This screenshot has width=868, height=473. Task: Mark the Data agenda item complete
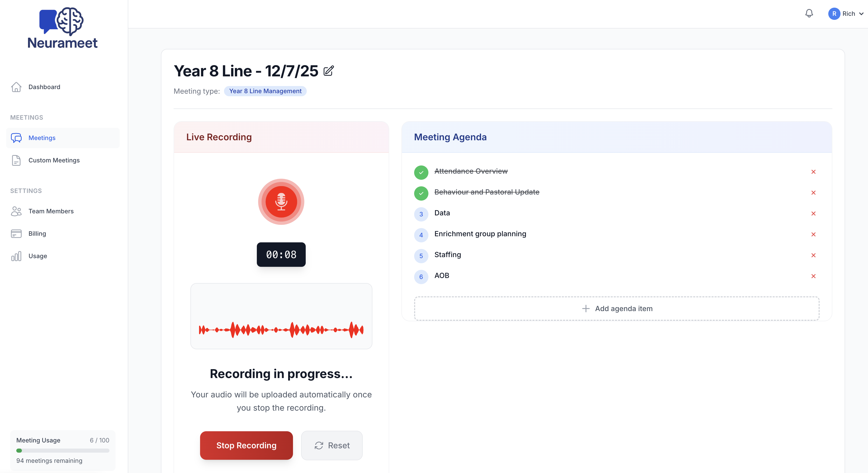[x=421, y=214]
